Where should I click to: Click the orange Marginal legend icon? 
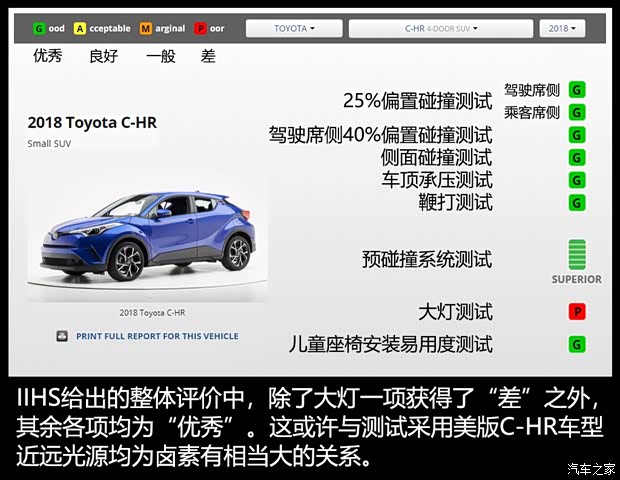click(x=146, y=28)
